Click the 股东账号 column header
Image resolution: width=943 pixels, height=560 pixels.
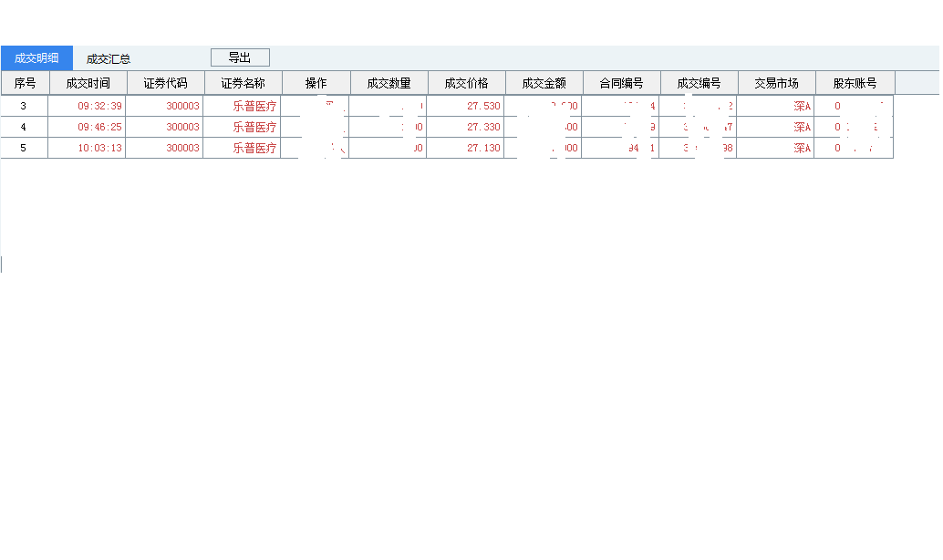(x=855, y=83)
